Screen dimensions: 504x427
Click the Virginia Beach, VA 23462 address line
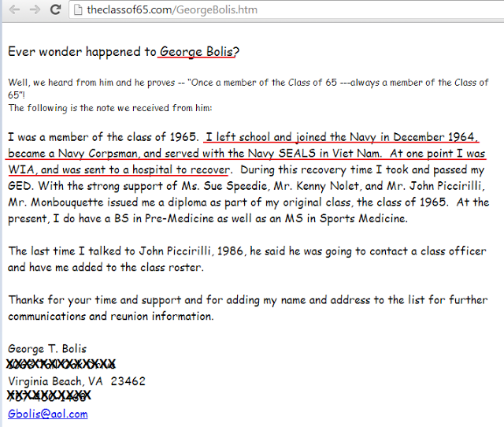pos(76,381)
